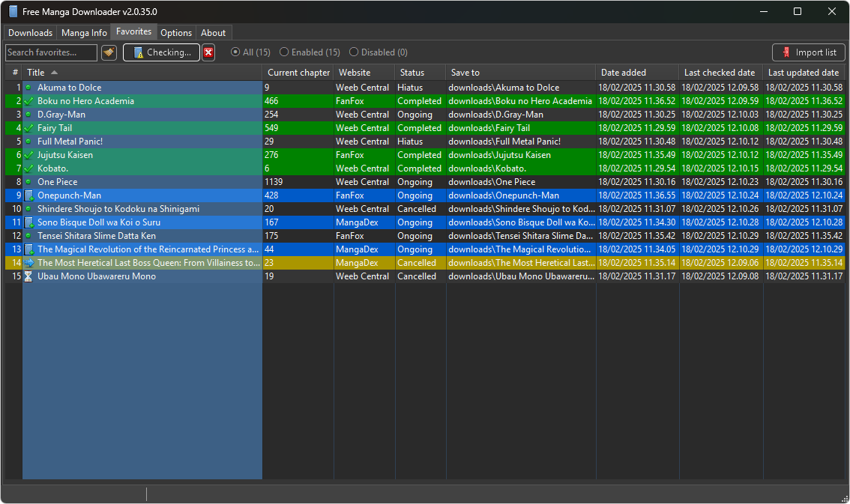Click the chapter count 1139 for One Piece
Screen dimensions: 850x504
click(x=274, y=182)
